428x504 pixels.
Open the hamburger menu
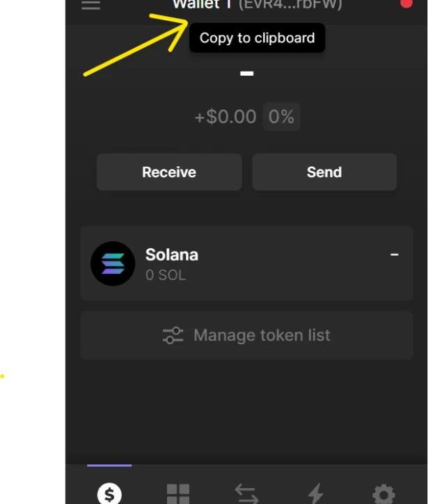[x=90, y=4]
